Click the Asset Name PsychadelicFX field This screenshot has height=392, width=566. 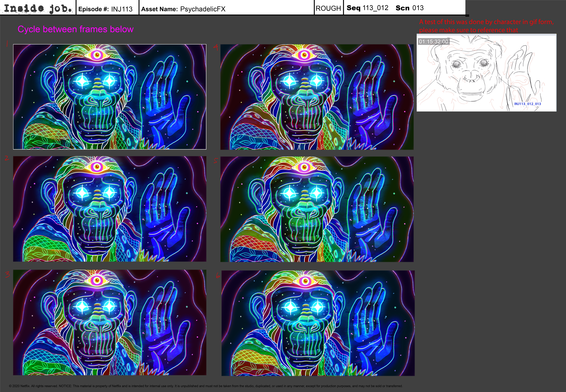[x=183, y=9]
